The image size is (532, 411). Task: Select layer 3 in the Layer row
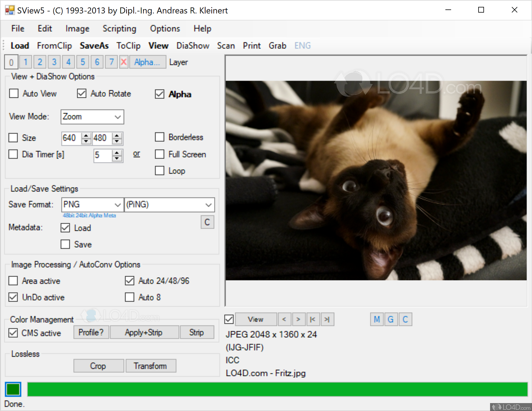54,62
